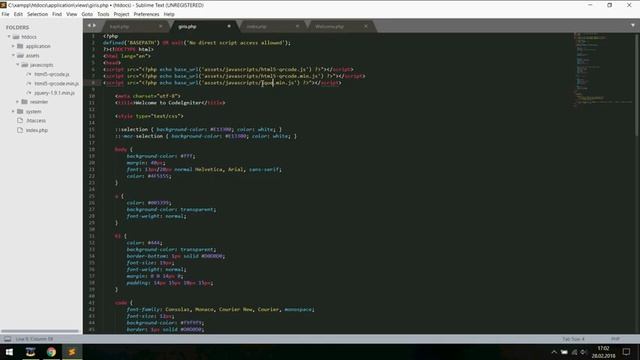Screen dimensions: 640x360
Task: Click the unsaved dot on giris.php tab
Action: pyautogui.click(x=229, y=26)
